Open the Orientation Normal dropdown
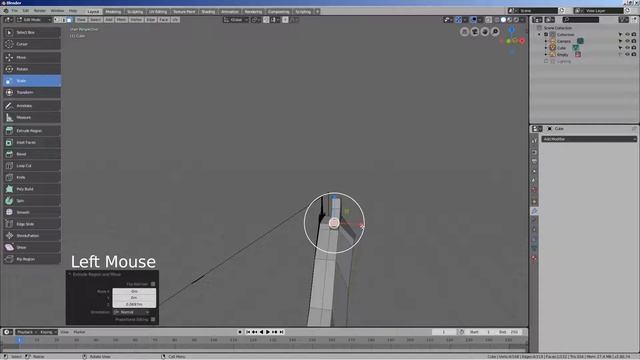This screenshot has width=640, height=360. tap(132, 312)
